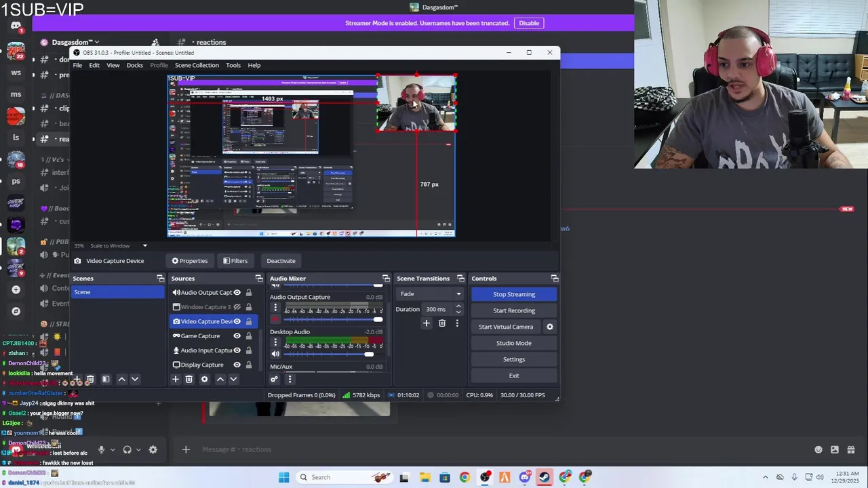Open the Scene Collection menu
The height and width of the screenshot is (488, 868).
coord(197,65)
